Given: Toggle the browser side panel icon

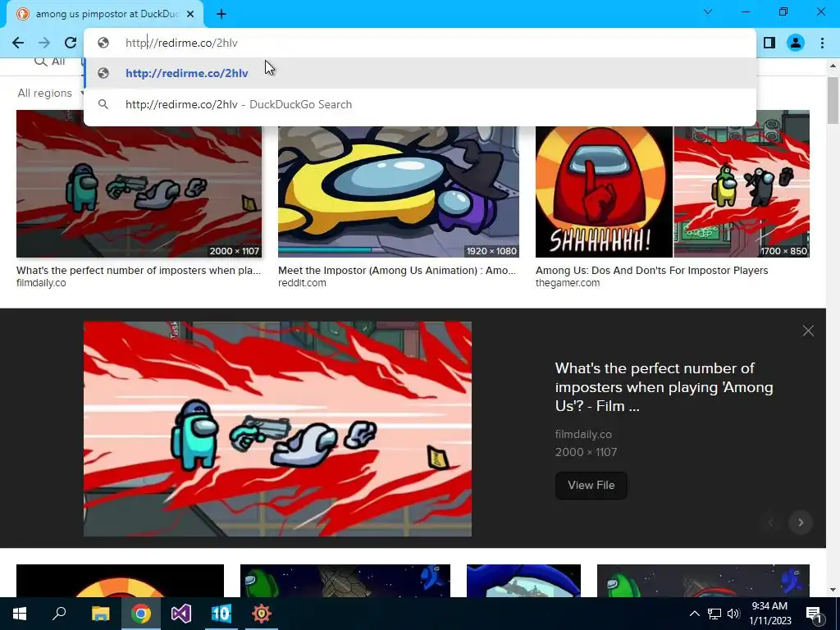Looking at the screenshot, I should [x=769, y=43].
